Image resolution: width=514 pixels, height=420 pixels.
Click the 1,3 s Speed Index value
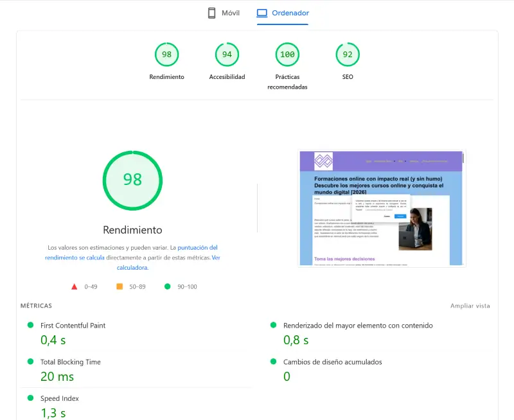(x=53, y=413)
